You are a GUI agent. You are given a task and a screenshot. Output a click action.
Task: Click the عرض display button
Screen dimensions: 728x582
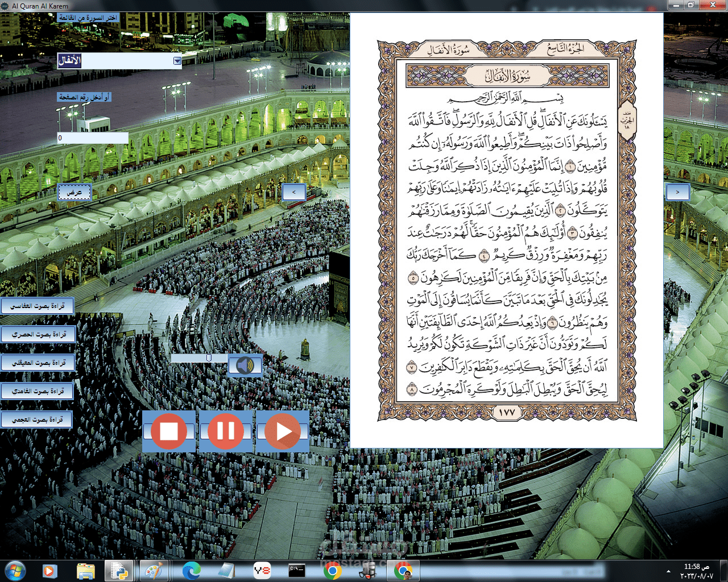(74, 192)
